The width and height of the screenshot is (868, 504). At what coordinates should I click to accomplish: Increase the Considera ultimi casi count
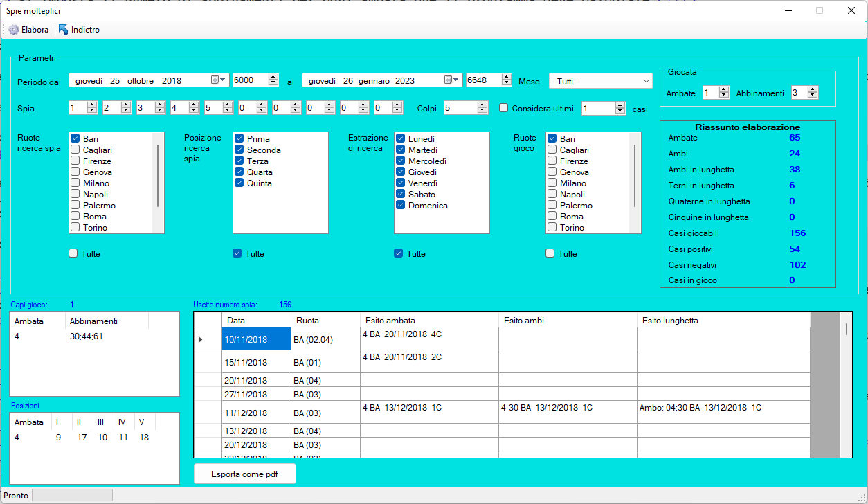[x=620, y=105]
